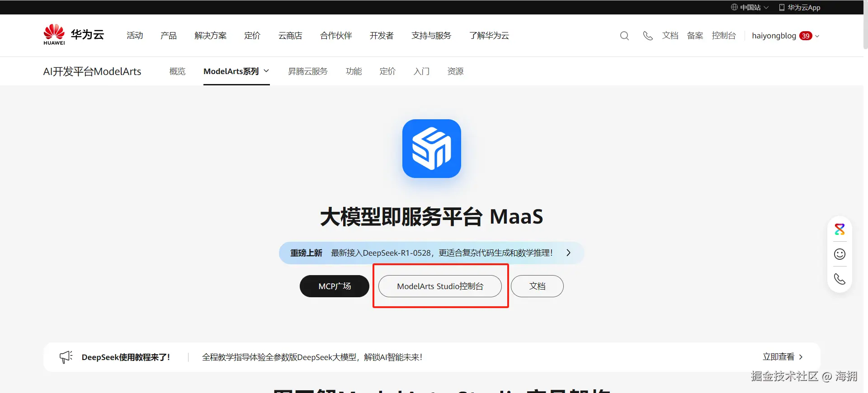The image size is (868, 393).
Task: Click the phone icon in header
Action: pos(648,36)
